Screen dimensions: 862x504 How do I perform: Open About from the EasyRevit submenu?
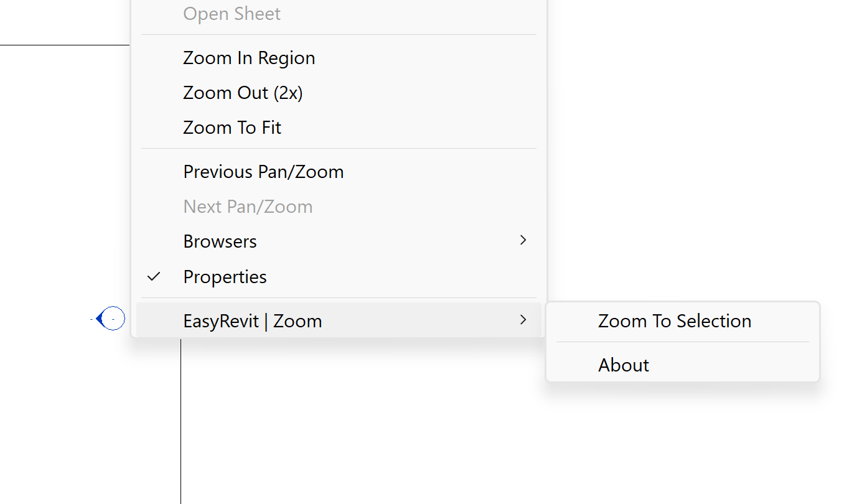(624, 365)
